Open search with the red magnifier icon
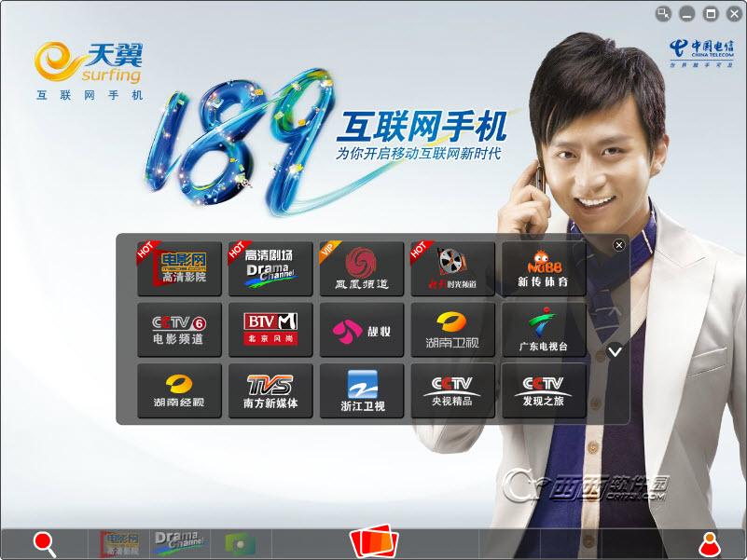This screenshot has width=747, height=560. 45,544
